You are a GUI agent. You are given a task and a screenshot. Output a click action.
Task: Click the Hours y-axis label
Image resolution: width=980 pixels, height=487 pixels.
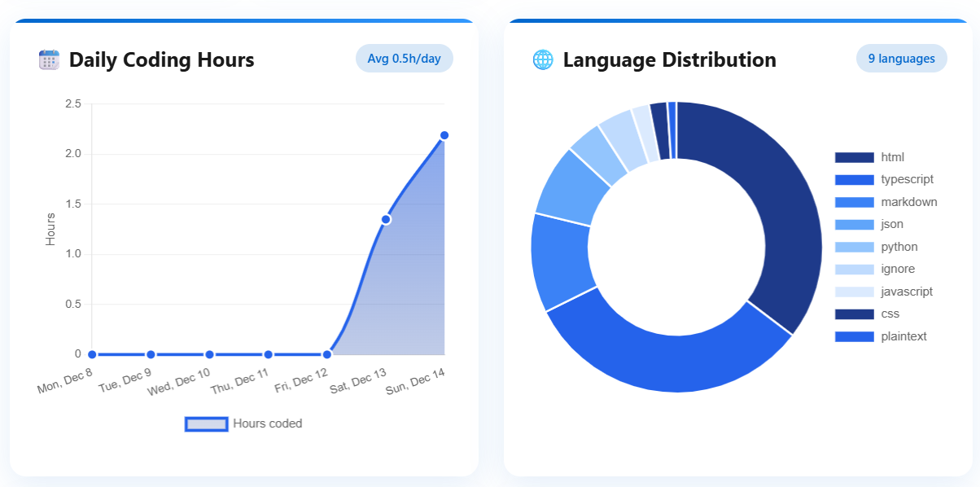tap(50, 229)
